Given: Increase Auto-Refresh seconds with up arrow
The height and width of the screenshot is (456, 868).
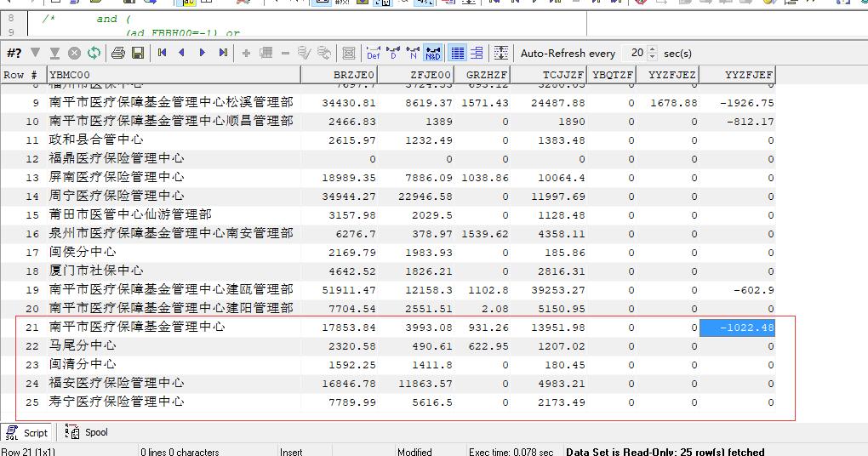Looking at the screenshot, I should pos(653,50).
